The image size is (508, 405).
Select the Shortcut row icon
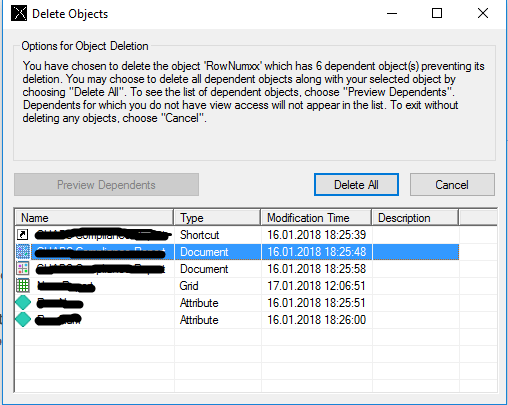pos(23,235)
